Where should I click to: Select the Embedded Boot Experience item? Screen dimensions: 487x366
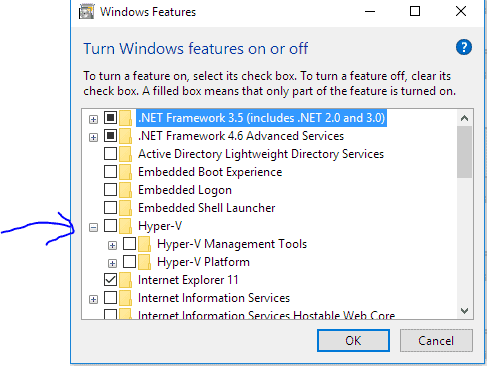pyautogui.click(x=210, y=172)
